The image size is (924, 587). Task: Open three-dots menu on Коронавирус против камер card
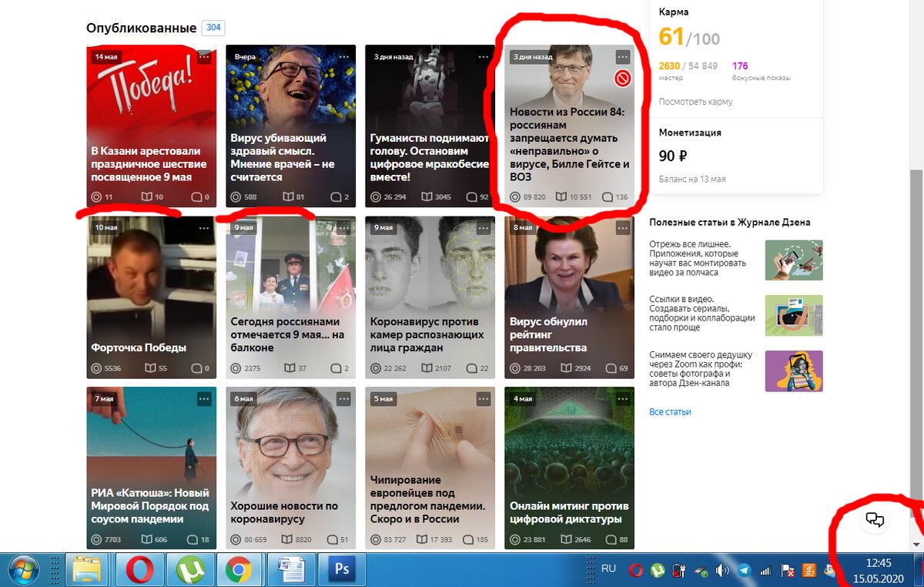click(483, 228)
